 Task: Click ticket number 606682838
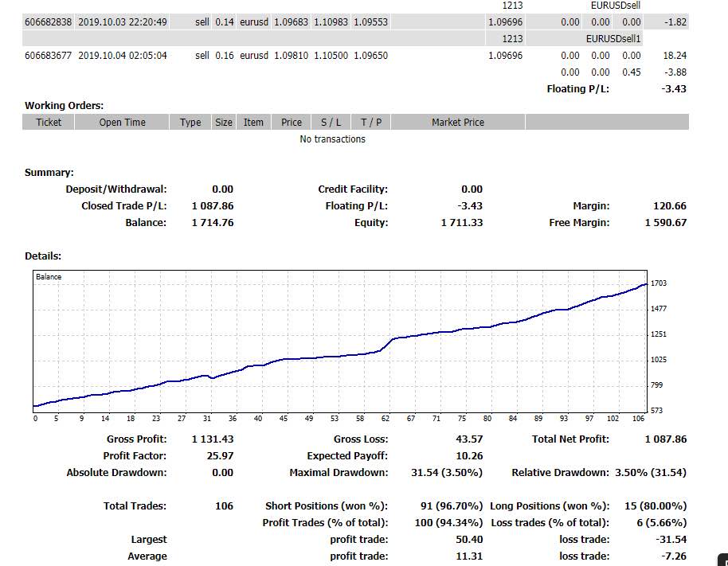click(49, 21)
